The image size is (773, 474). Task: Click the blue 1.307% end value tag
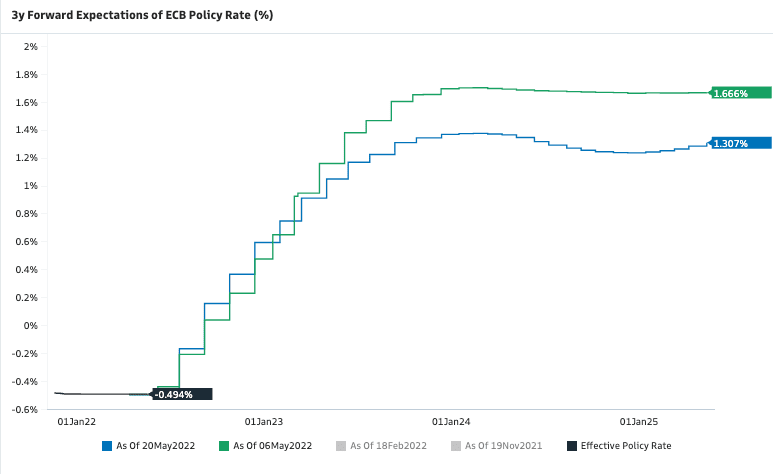pos(740,143)
